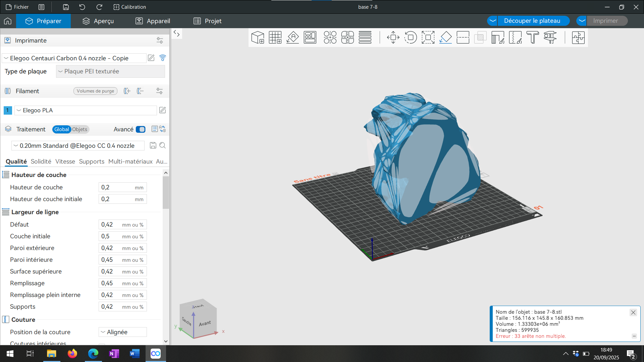Switch treatment scope to Objets
Viewport: 644px width, 362px height.
point(79,129)
